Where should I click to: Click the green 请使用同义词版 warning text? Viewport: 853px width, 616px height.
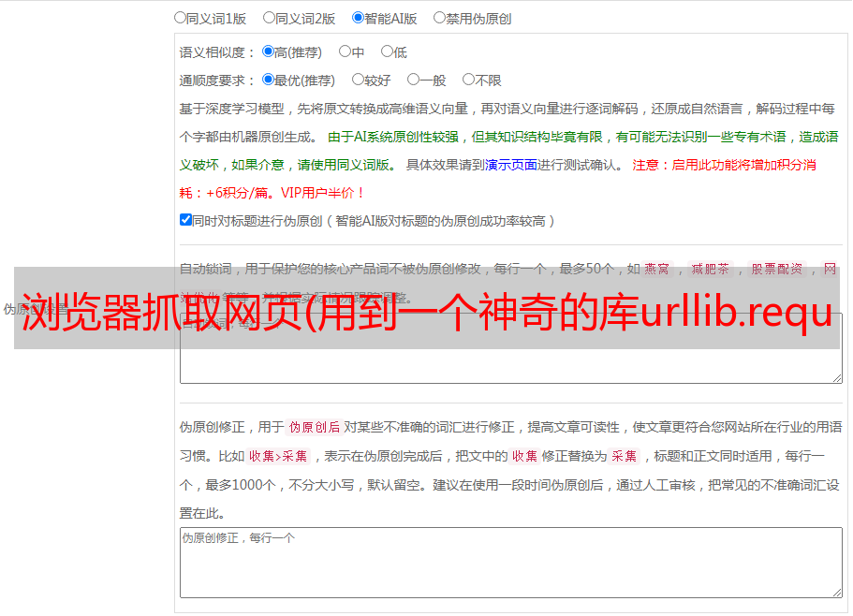(x=347, y=165)
